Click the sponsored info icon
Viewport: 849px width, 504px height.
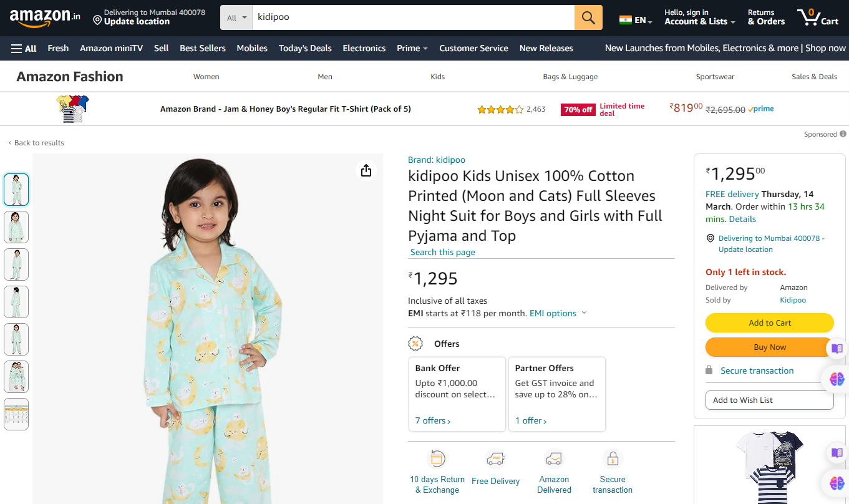pos(843,134)
